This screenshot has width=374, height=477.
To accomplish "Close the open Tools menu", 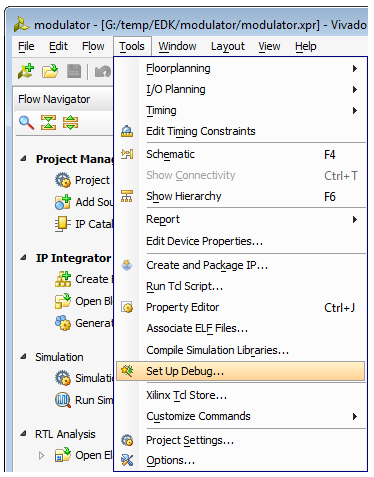I will pos(132,46).
